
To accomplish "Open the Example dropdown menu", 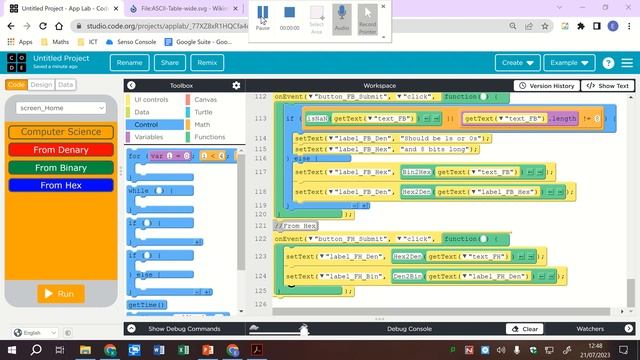I will click(x=569, y=63).
